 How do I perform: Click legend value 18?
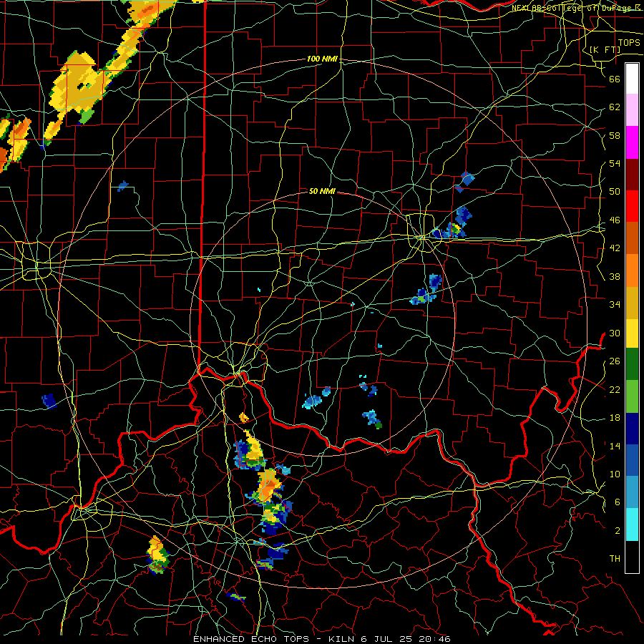[x=615, y=418]
